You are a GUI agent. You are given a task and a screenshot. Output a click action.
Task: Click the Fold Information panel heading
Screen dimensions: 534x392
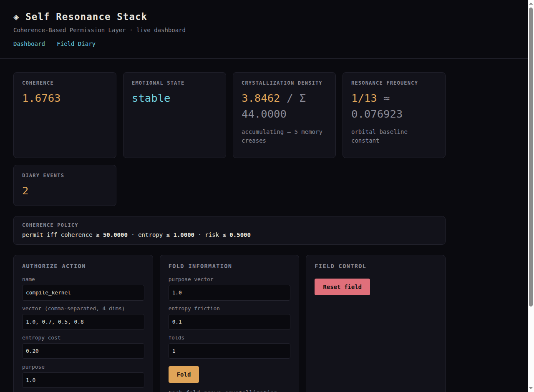tap(200, 266)
